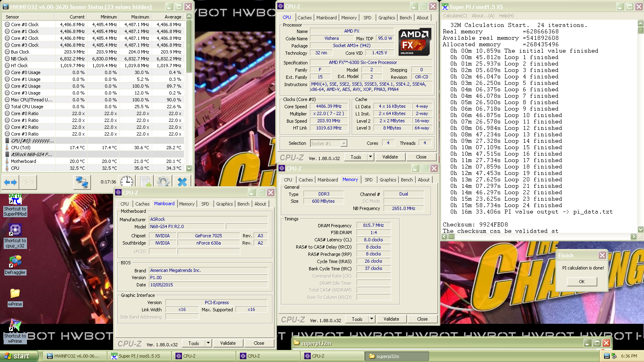This screenshot has width=644, height=362.
Task: Open Calculate(C) menu in Super PI
Action: 455,16
